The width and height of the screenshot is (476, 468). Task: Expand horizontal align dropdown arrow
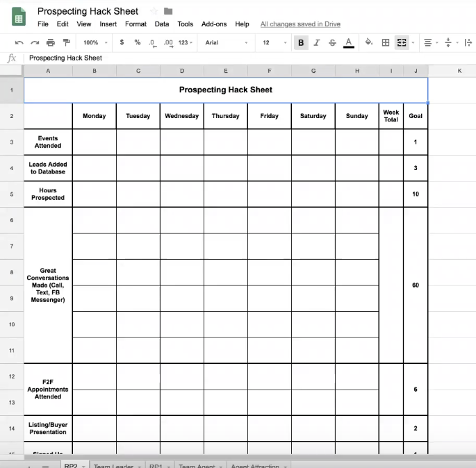437,43
